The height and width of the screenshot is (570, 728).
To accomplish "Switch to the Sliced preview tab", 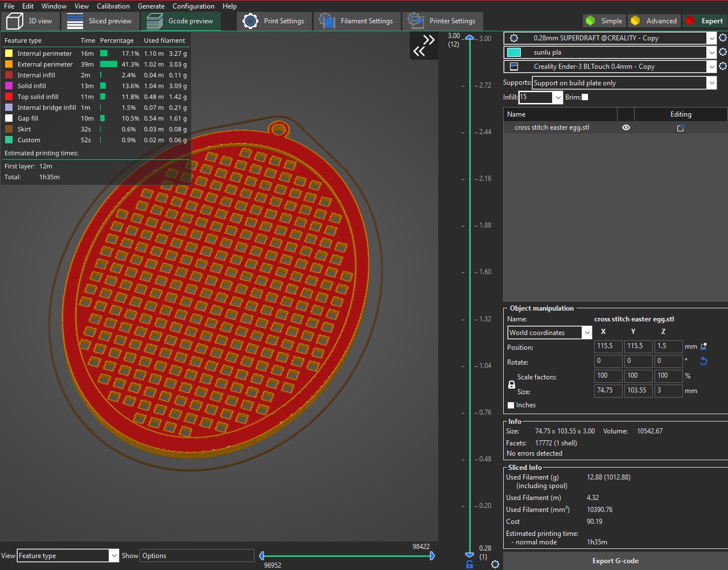I will [100, 21].
